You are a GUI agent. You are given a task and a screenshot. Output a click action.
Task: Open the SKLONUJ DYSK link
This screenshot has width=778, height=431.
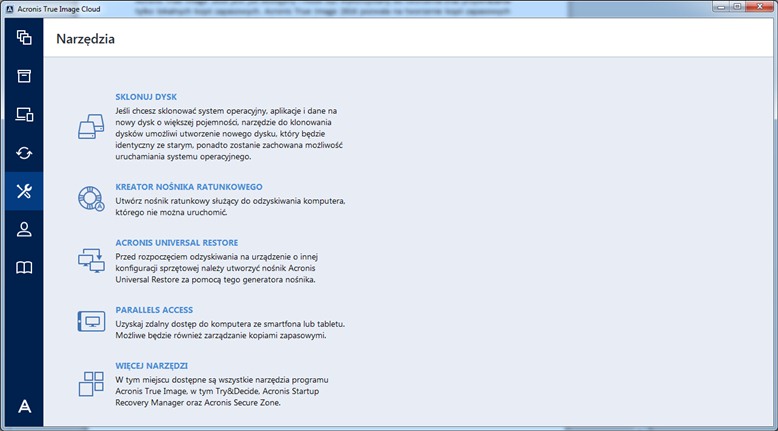point(146,97)
